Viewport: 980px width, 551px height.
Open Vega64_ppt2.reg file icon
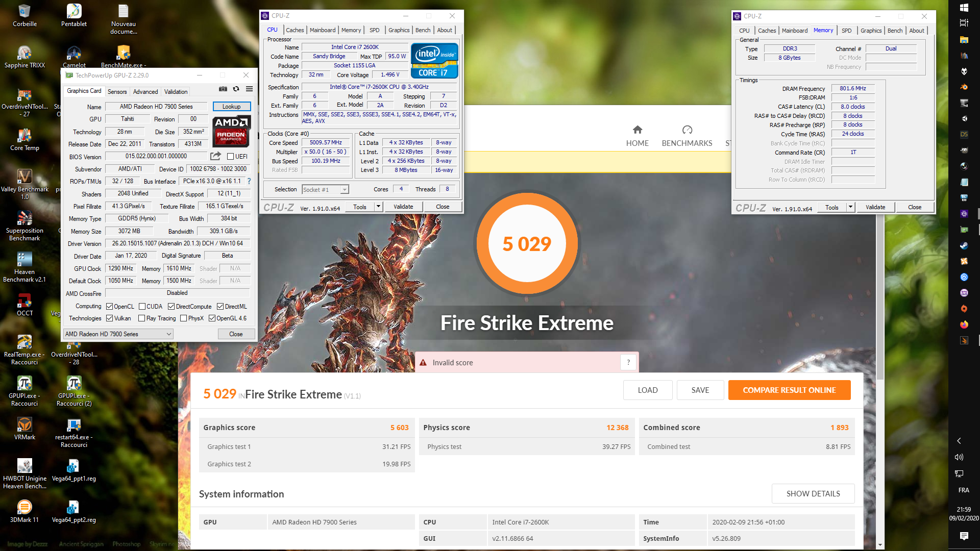74,511
